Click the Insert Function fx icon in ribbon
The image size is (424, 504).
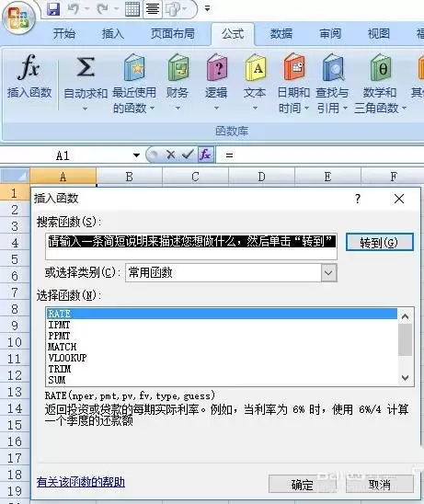click(x=29, y=67)
